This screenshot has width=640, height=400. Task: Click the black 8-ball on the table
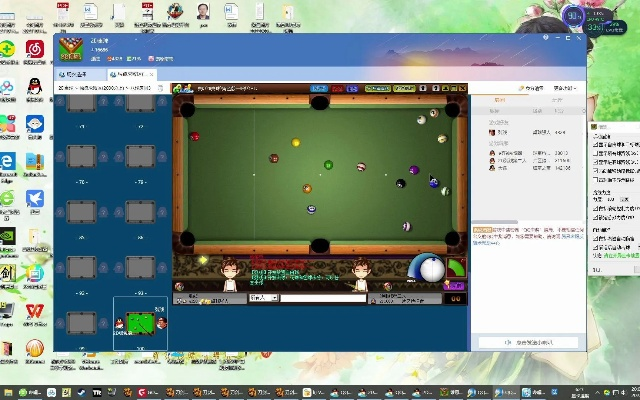coord(401,184)
